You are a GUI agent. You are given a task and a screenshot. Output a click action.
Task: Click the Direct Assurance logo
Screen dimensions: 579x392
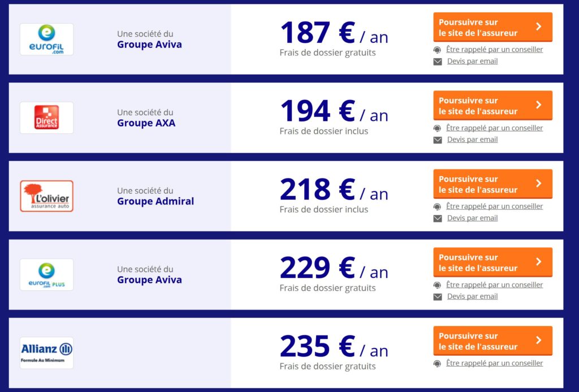click(x=46, y=117)
